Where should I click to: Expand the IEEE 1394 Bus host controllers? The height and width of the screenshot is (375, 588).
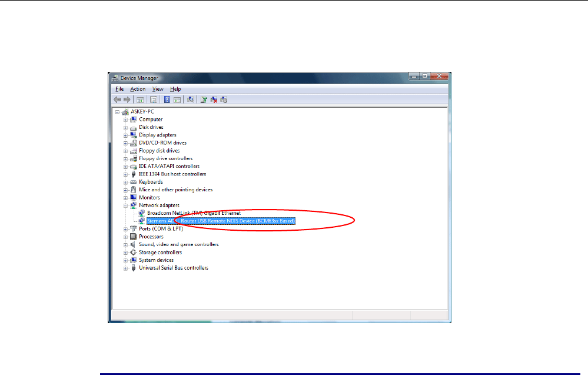[x=125, y=174]
